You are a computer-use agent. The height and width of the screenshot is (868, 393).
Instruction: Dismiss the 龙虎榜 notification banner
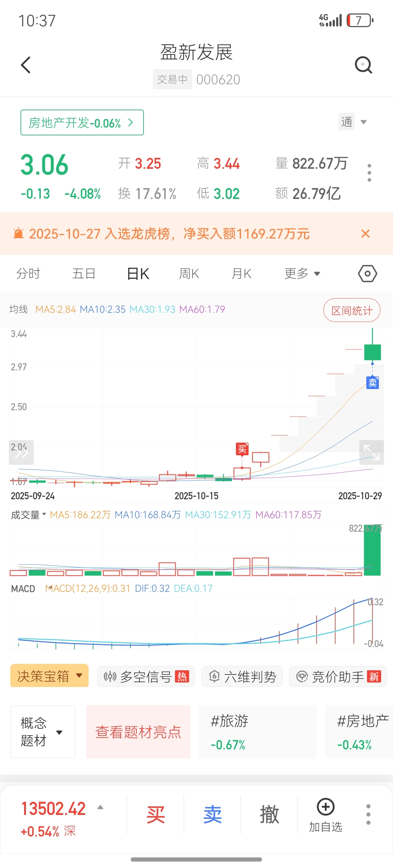pyautogui.click(x=365, y=233)
